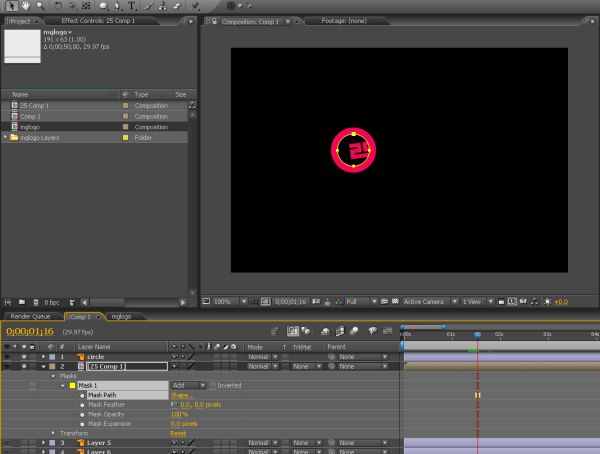Open the viewer magnification dropdown (100%)
This screenshot has width=600, height=454.
tap(230, 302)
